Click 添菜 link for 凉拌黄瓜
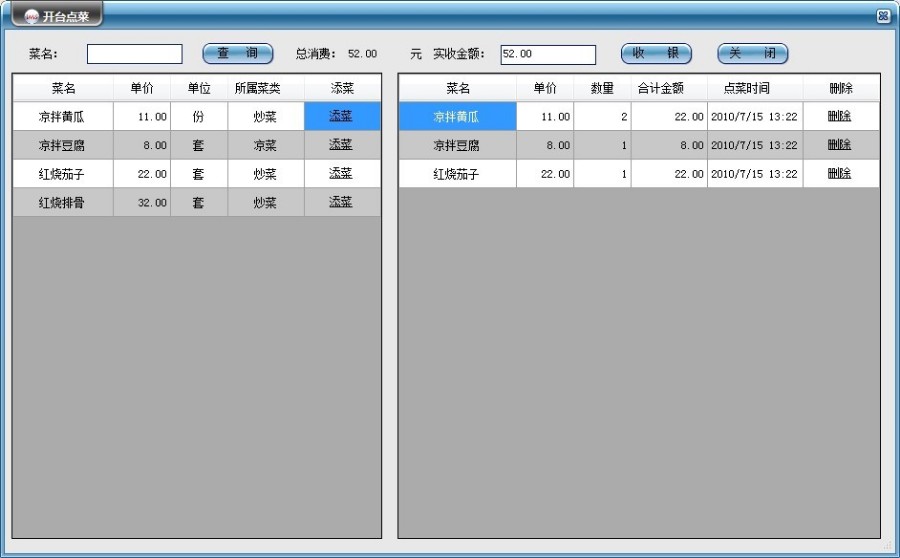900x558 pixels. point(340,116)
